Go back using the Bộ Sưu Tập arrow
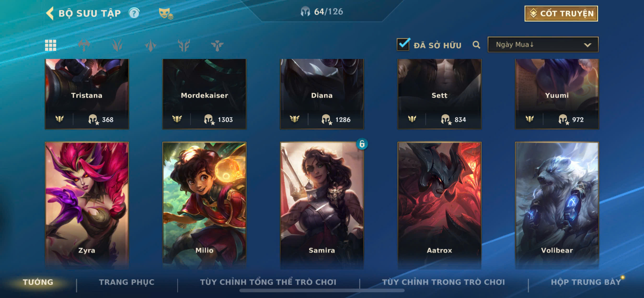Viewport: 644px width, 298px height. [50, 13]
